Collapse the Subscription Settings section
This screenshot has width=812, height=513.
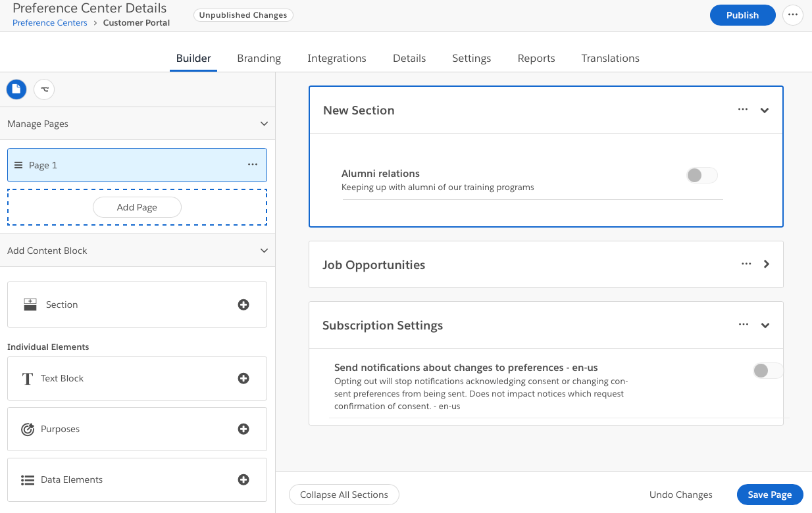pos(765,325)
